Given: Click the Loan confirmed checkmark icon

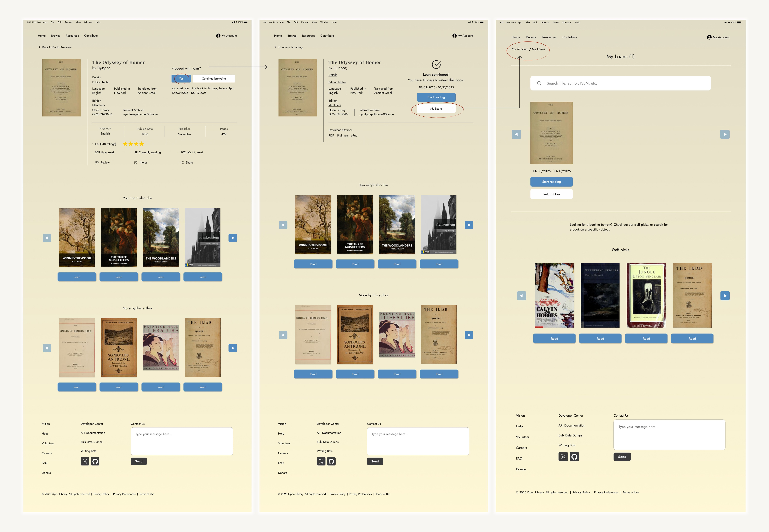Looking at the screenshot, I should click(x=436, y=64).
